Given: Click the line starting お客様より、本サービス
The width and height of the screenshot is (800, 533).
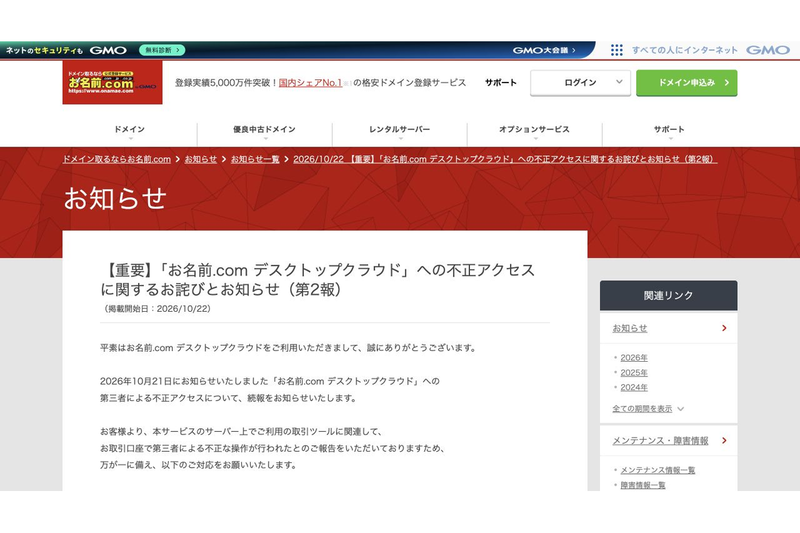Looking at the screenshot, I should (241, 432).
